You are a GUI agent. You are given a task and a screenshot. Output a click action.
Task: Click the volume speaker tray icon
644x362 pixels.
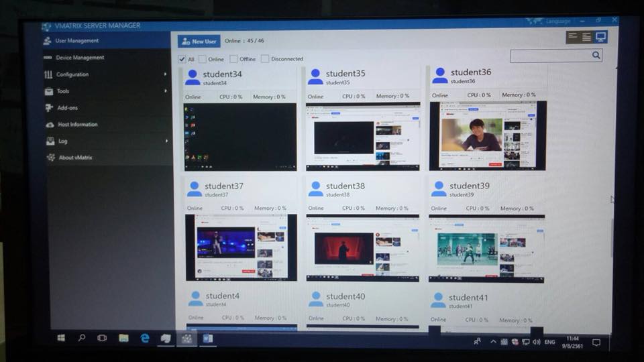pos(537,342)
